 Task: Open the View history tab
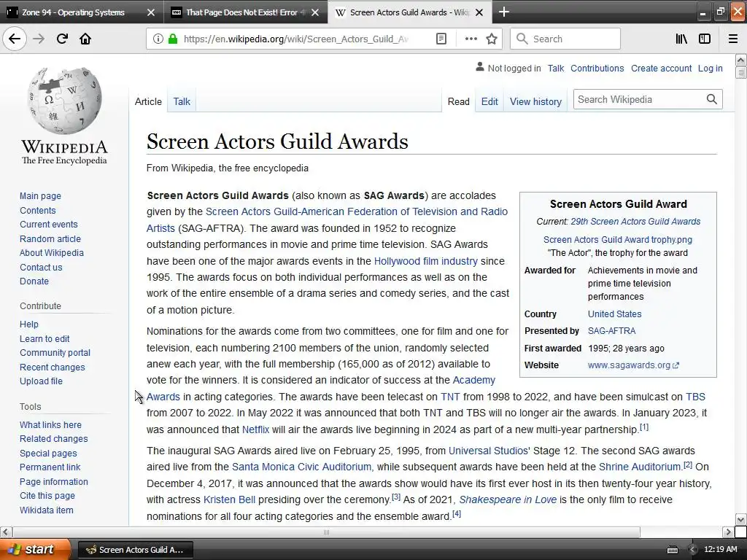click(x=535, y=101)
